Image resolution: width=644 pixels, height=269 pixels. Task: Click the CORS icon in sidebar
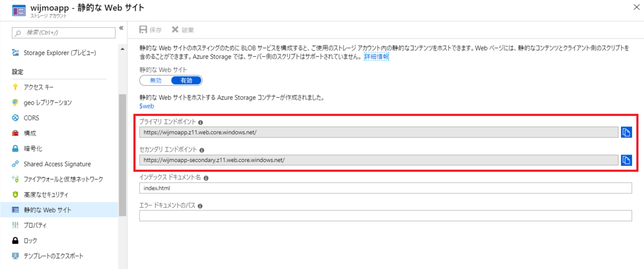15,118
